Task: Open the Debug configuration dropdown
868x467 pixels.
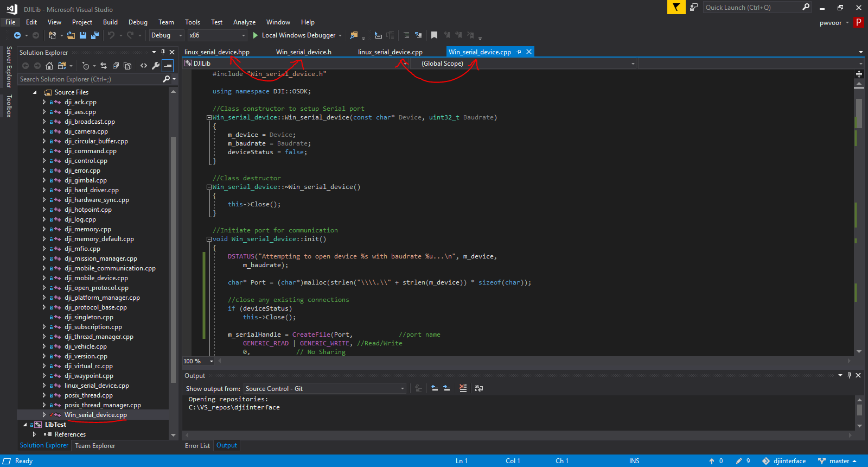Action: pos(167,35)
